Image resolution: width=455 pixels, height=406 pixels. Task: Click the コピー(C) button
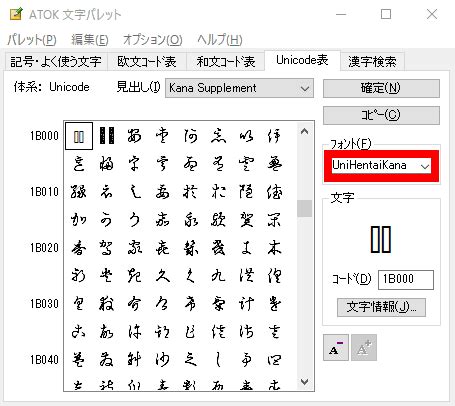click(381, 115)
